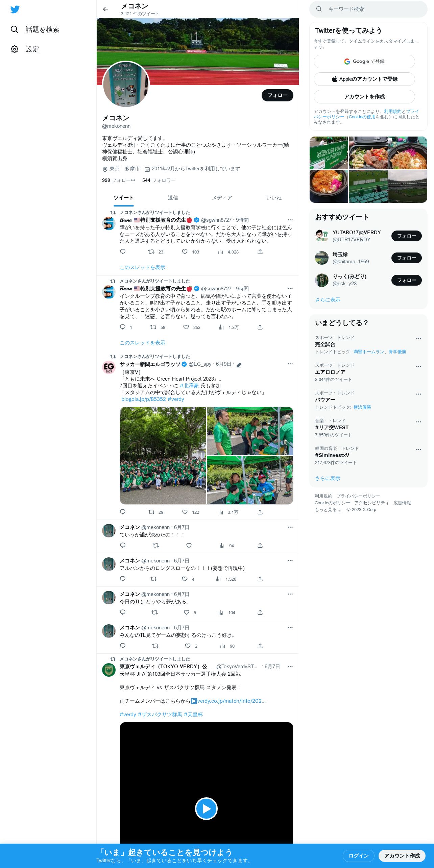Open プライバシーポリシー footer link
The image size is (434, 868).
pos(358,496)
